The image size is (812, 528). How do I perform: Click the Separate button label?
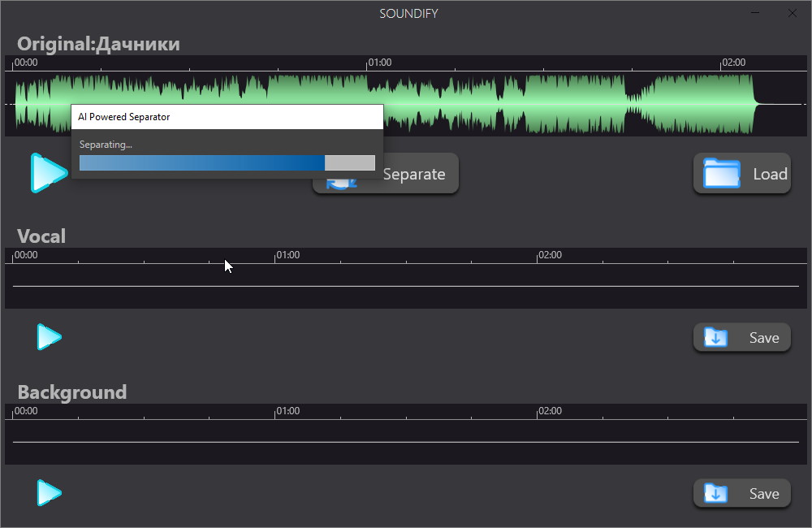click(x=414, y=174)
